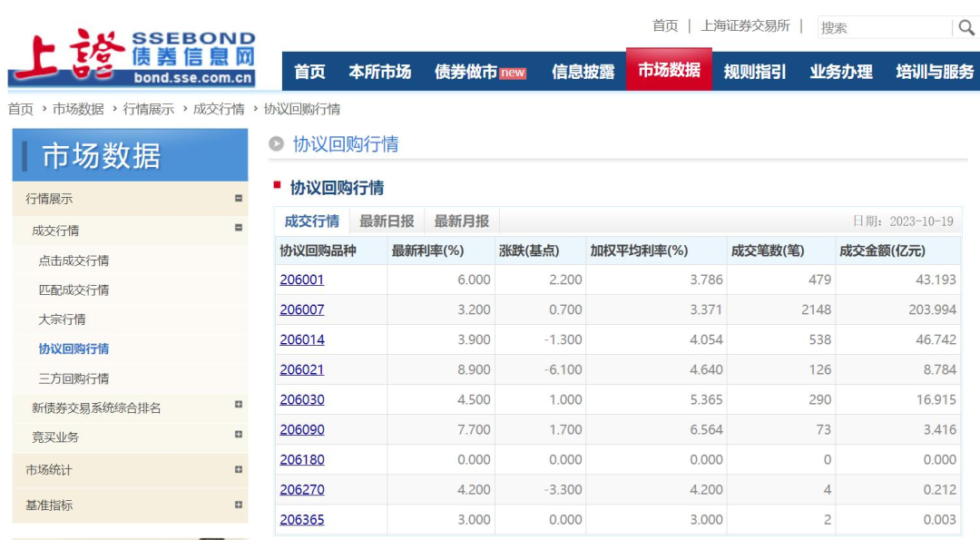This screenshot has height=540, width=980.
Task: Click breadcrumb 市场数据
Action: (78, 110)
